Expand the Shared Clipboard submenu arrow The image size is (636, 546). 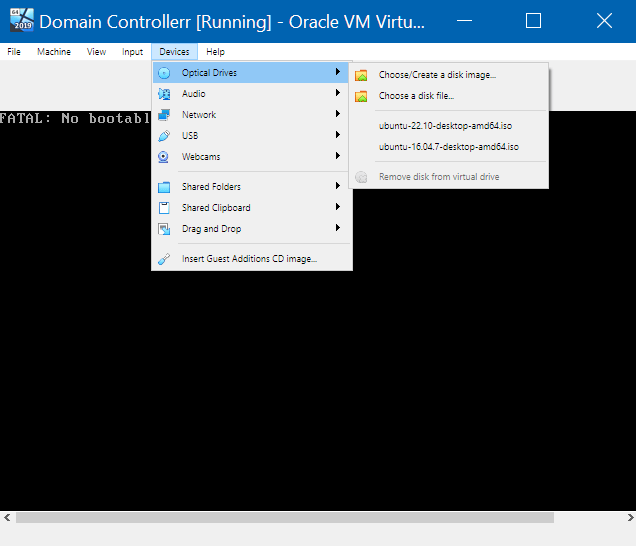337,207
